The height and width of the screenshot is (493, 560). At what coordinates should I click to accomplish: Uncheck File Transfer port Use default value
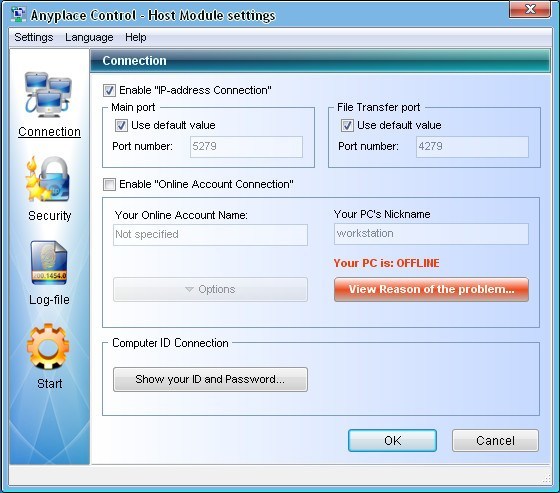point(347,125)
